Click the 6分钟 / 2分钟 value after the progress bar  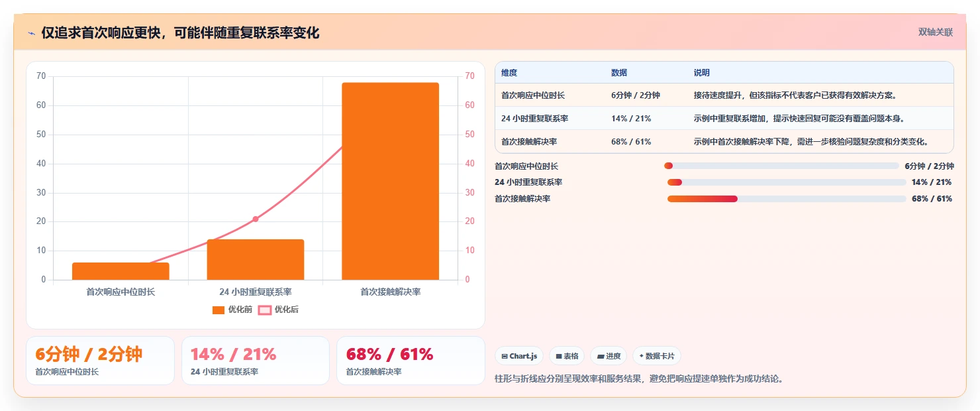pos(929,166)
